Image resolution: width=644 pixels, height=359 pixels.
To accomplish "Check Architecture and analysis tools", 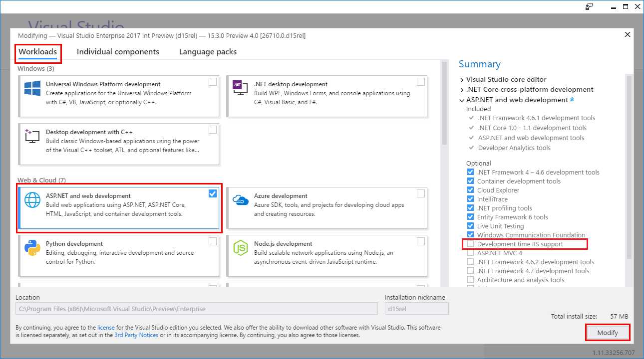I will (x=470, y=280).
